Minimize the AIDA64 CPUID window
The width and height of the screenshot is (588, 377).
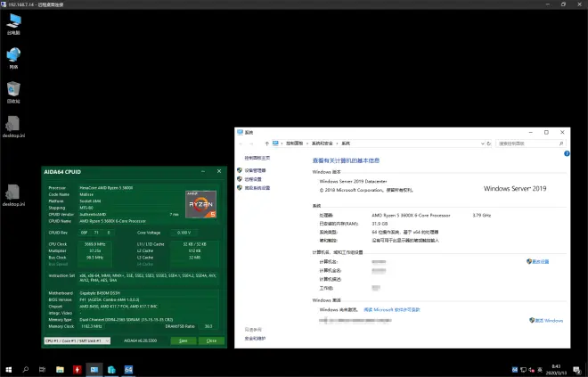[x=203, y=171]
